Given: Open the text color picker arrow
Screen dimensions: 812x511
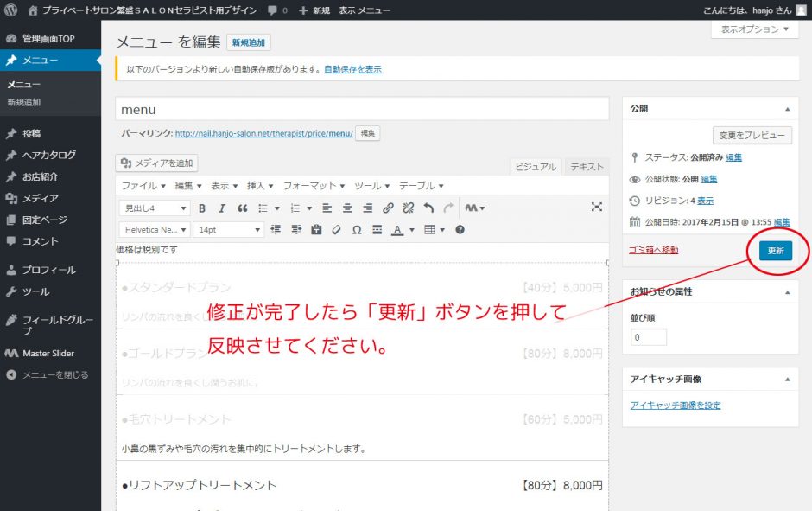Looking at the screenshot, I should (x=412, y=230).
